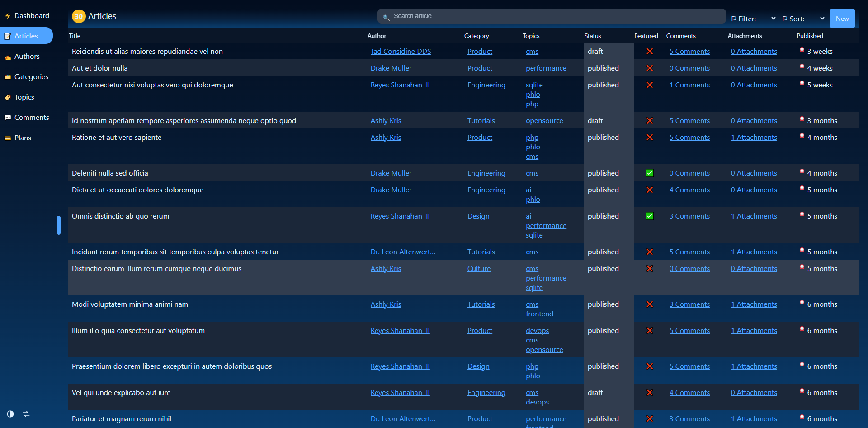
Task: Click published icon next to 4 weeks
Action: [x=802, y=67]
